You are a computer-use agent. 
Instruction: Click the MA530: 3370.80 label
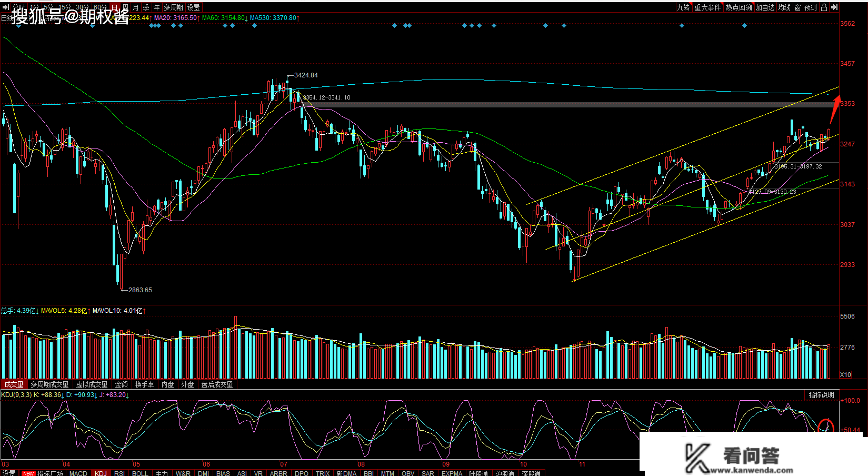[x=274, y=18]
